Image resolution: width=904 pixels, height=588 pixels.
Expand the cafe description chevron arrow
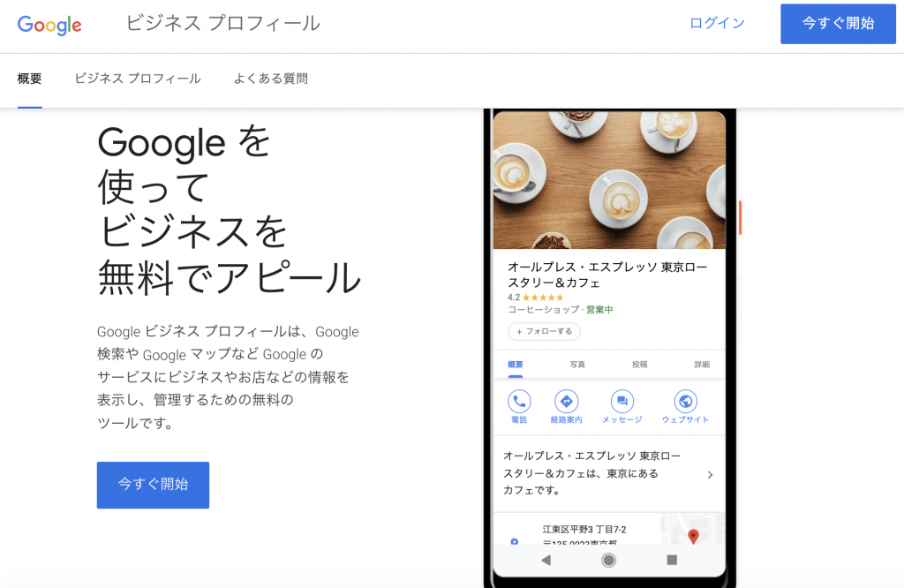pyautogui.click(x=710, y=474)
